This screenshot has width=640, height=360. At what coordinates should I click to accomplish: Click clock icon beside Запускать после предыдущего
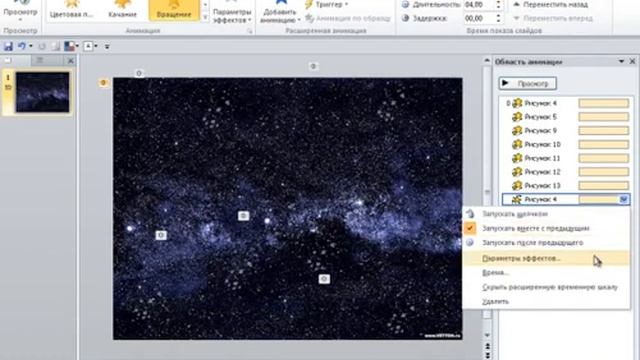[x=470, y=243]
